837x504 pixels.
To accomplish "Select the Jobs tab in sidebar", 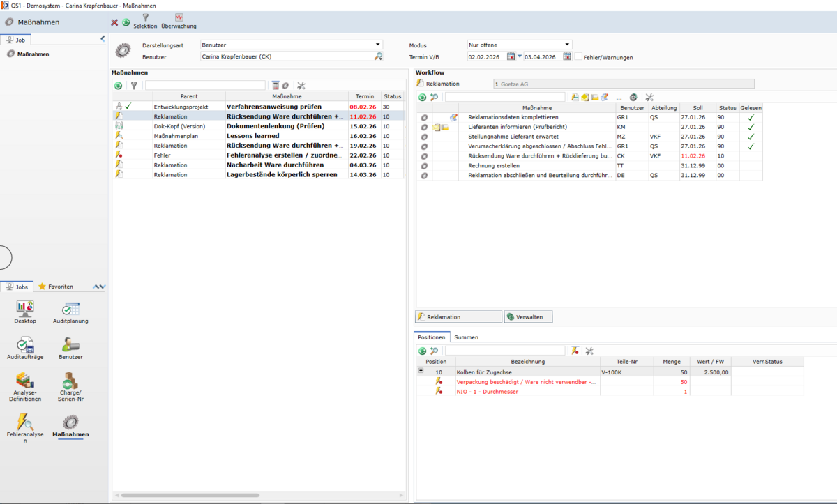I will [x=17, y=287].
